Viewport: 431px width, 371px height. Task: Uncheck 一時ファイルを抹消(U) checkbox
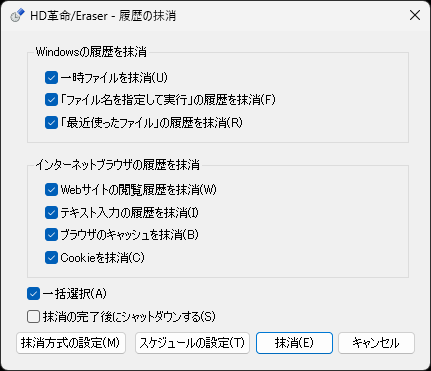tap(51, 78)
